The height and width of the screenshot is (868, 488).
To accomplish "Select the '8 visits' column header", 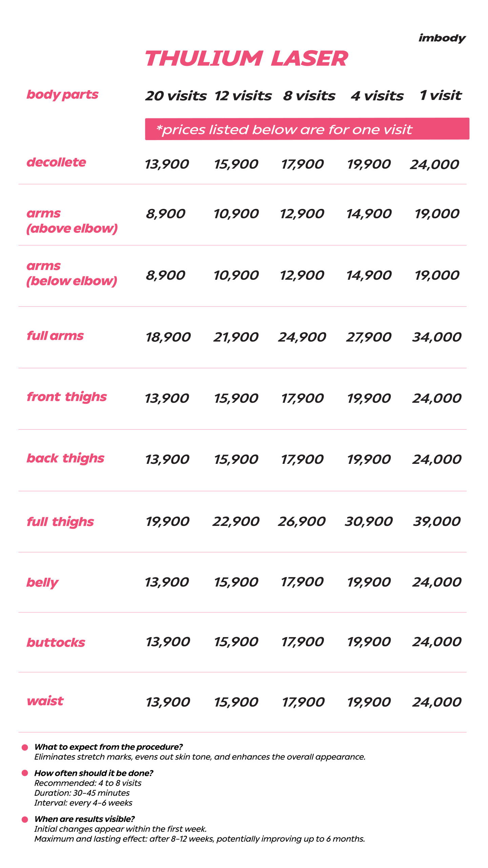I will pyautogui.click(x=309, y=96).
